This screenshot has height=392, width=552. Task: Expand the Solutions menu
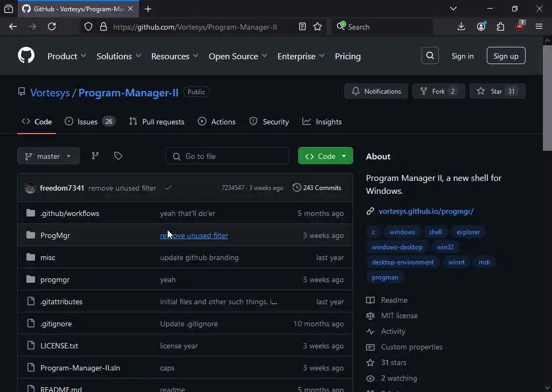119,56
